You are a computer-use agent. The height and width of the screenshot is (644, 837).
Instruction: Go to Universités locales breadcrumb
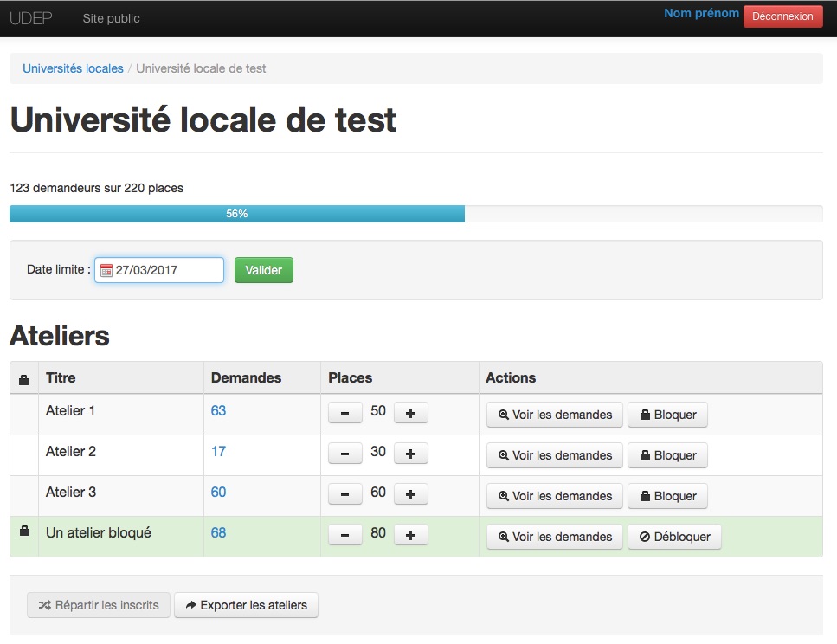(x=73, y=68)
